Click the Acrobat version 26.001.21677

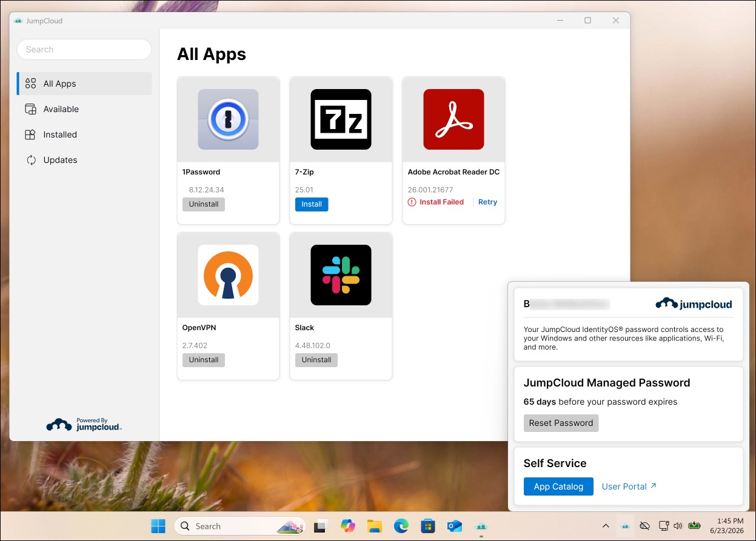tap(431, 190)
